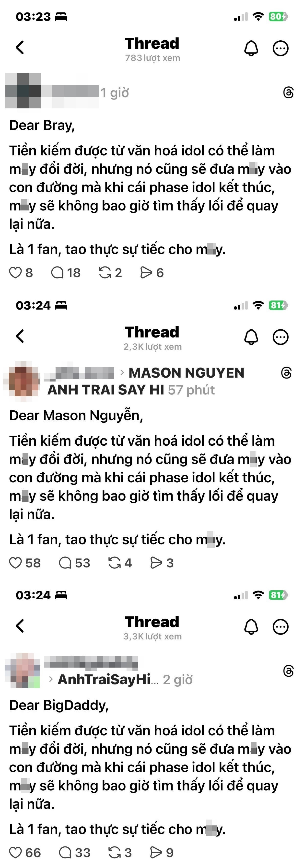
Task: Tap Threads logo beside the Bray post
Action: [289, 92]
